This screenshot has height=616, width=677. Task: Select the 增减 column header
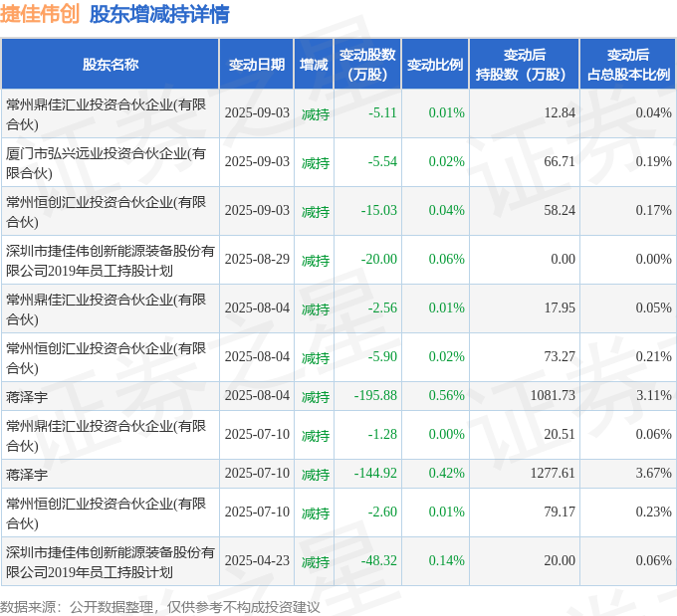pos(314,65)
